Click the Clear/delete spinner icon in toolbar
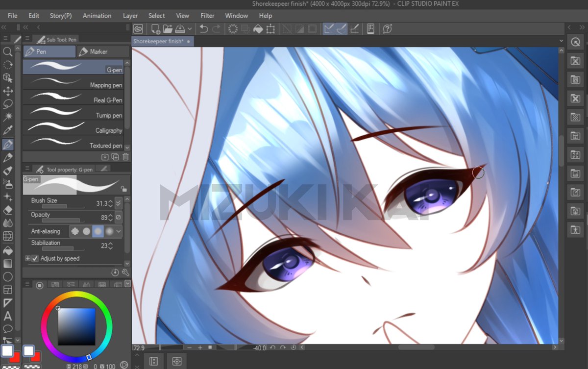Image resolution: width=588 pixels, height=369 pixels. 233,29
